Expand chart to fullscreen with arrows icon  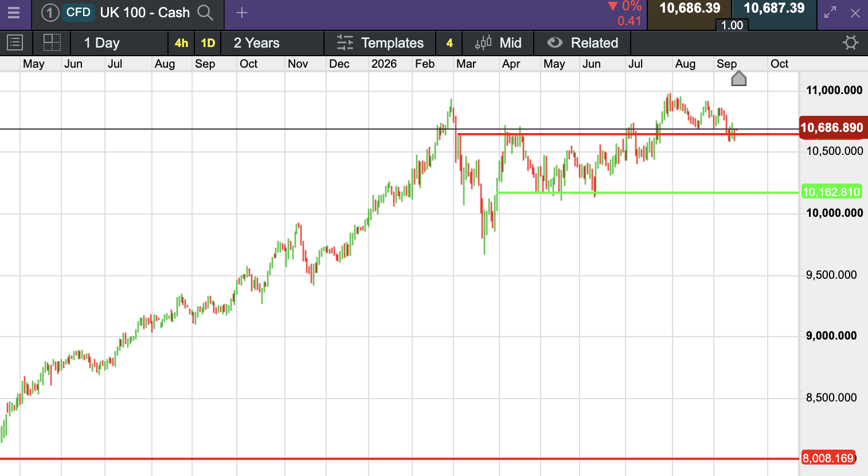830,13
